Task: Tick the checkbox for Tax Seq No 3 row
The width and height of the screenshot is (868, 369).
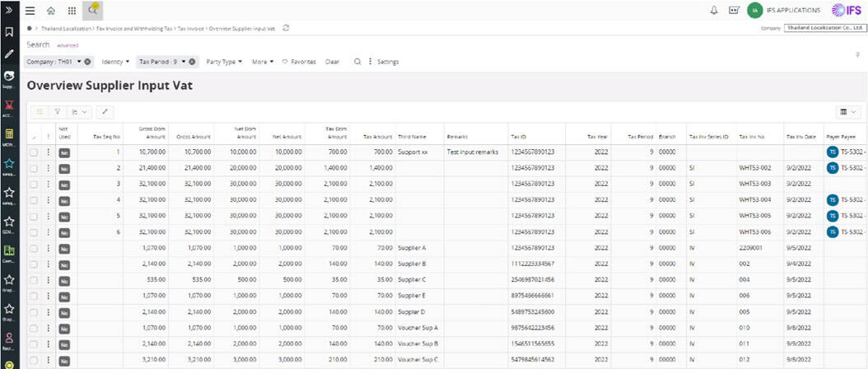Action: click(x=34, y=184)
